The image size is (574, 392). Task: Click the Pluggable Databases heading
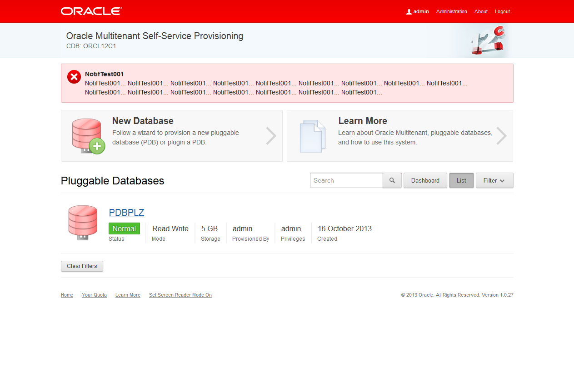coord(112,181)
